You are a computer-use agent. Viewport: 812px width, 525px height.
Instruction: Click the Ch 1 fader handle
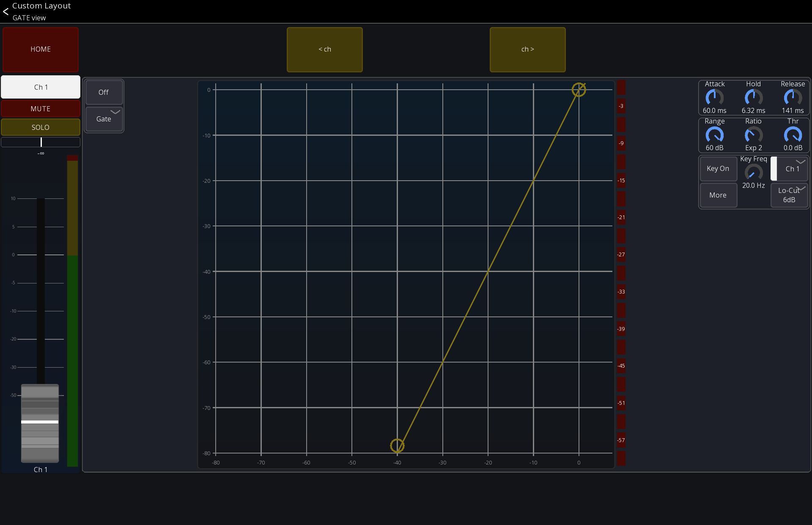point(40,423)
